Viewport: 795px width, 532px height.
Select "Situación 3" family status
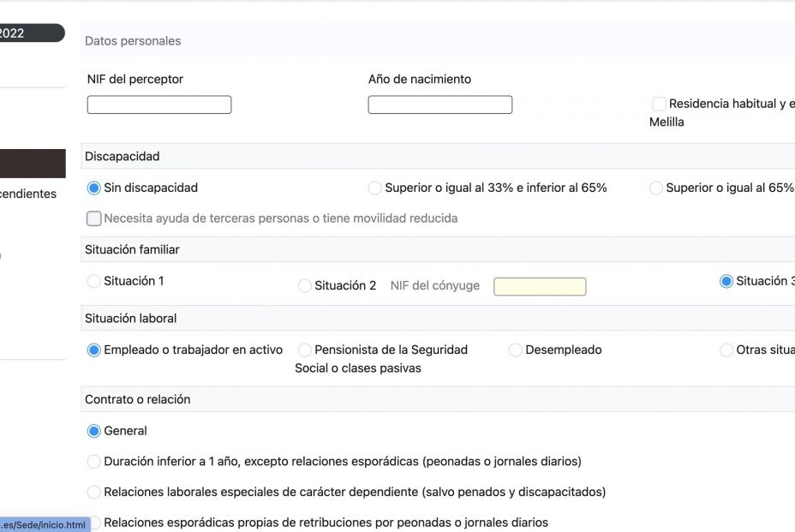[x=726, y=281]
